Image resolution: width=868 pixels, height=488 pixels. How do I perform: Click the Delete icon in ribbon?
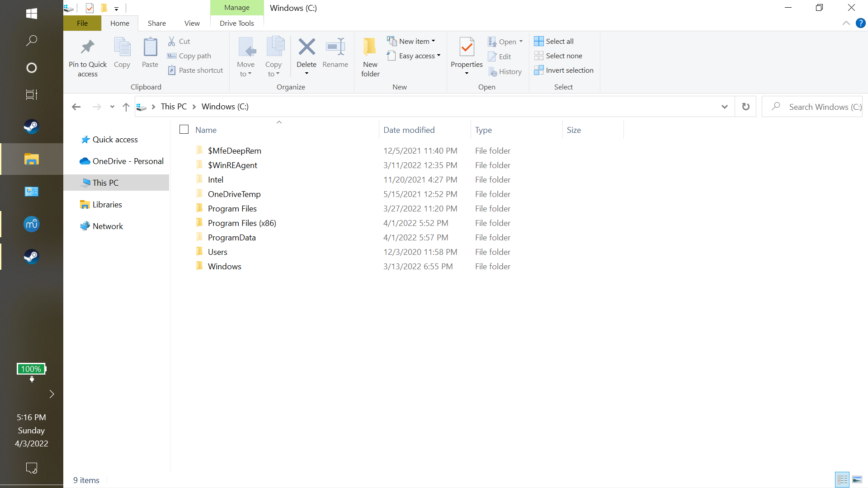coord(307,47)
